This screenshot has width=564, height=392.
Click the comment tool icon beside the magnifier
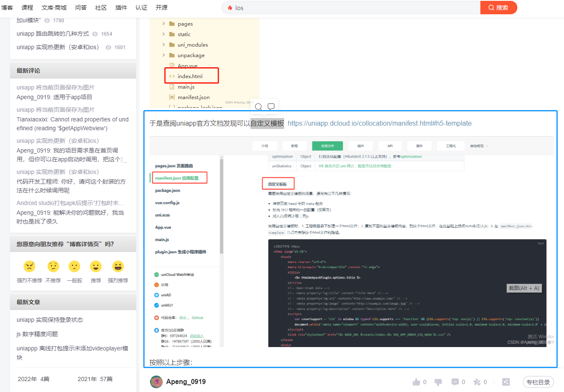coord(271,106)
